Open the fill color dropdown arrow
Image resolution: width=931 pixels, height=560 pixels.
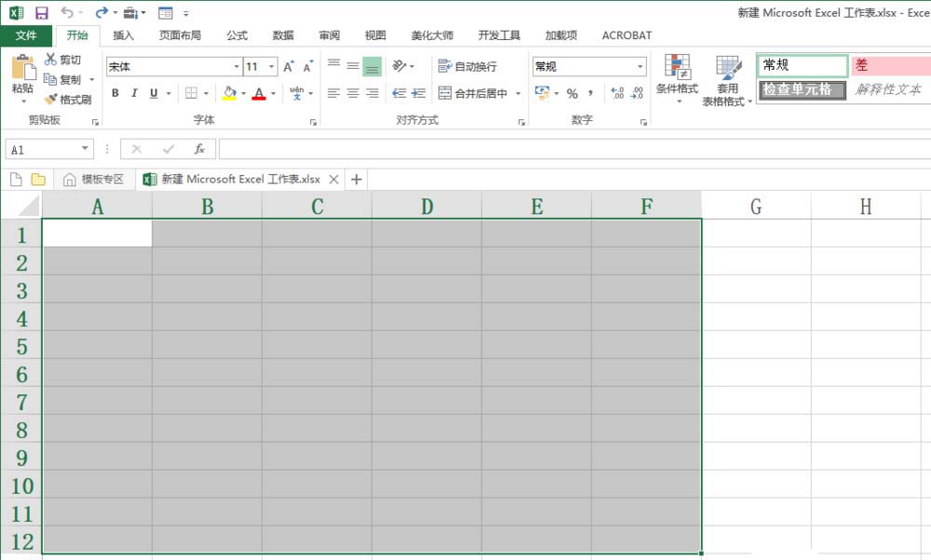242,93
